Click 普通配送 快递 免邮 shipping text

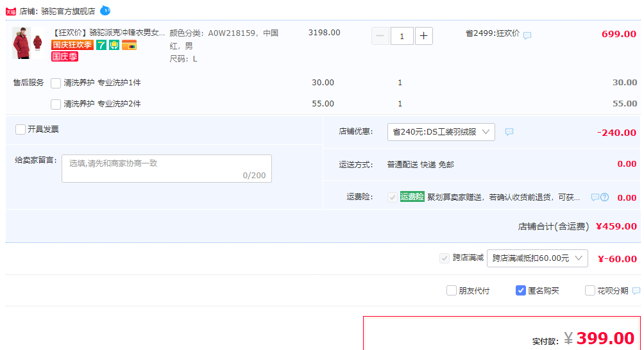[x=420, y=165]
